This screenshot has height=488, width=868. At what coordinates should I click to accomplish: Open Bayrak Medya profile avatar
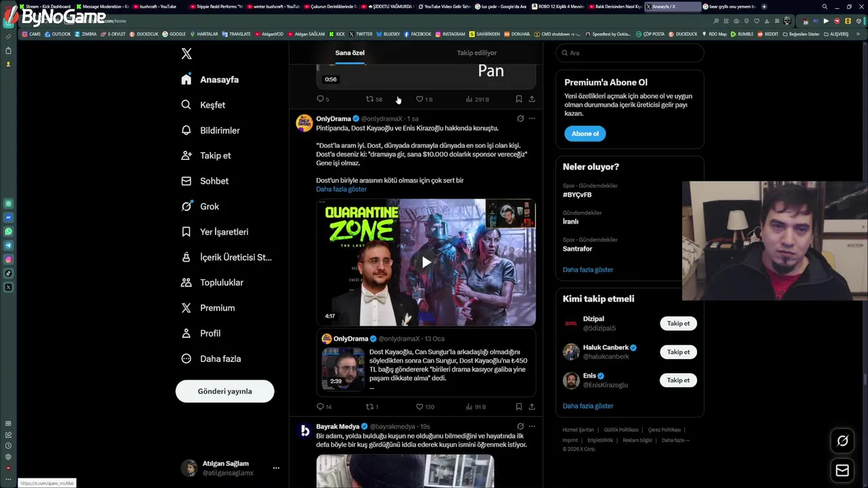pyautogui.click(x=304, y=430)
